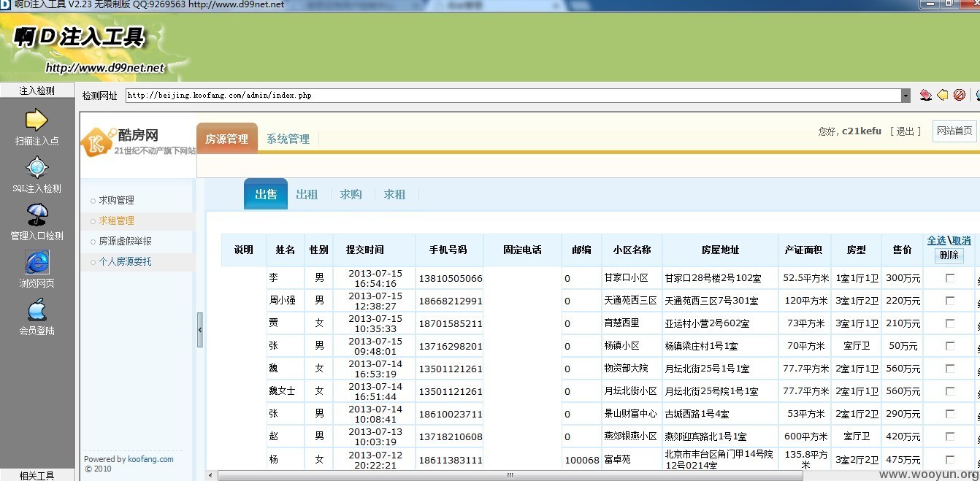Check the box for 燕郊银燕小区 row
Screen dimensions: 980x481
coord(949,436)
